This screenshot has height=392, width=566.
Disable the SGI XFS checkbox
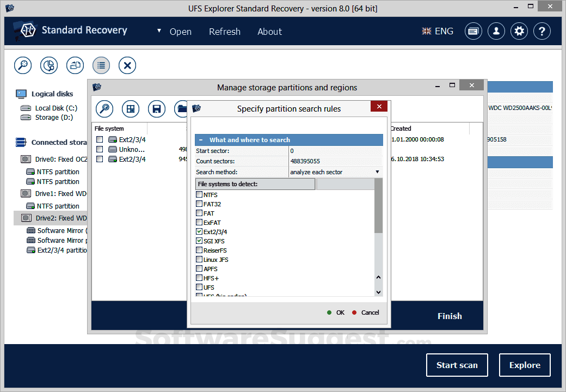[198, 241]
